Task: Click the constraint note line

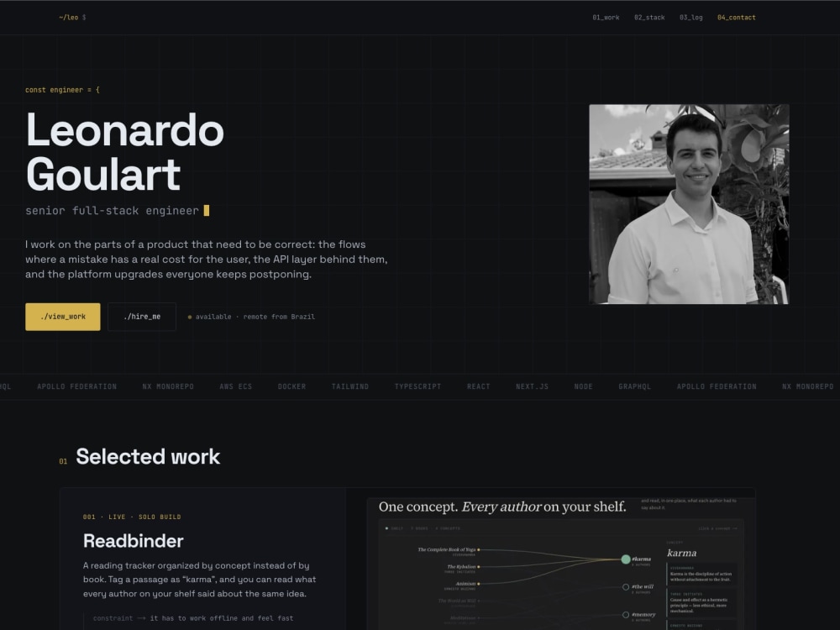Action: pyautogui.click(x=193, y=618)
